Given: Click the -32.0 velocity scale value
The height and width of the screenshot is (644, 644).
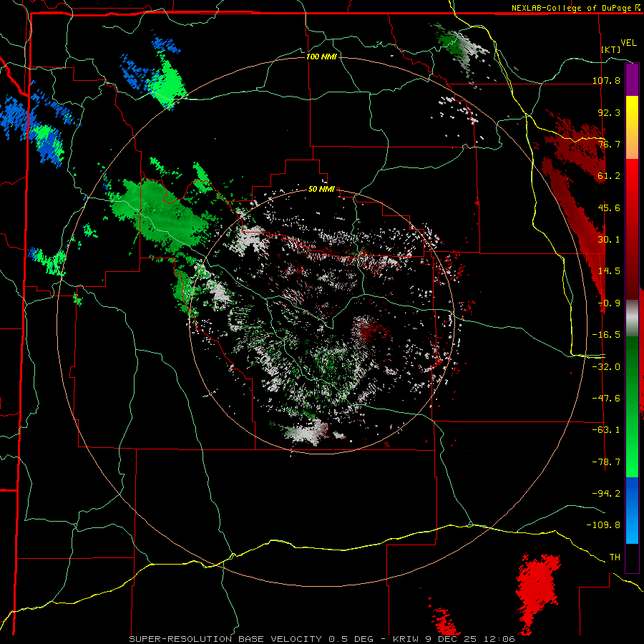Looking at the screenshot, I should coord(606,367).
